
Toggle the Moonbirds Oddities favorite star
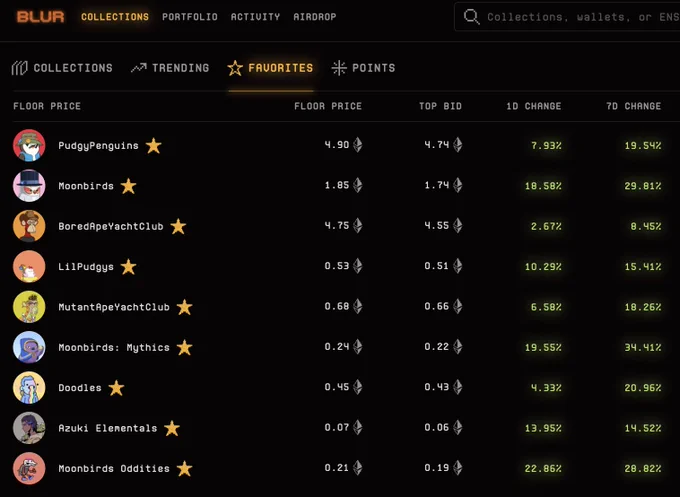click(184, 468)
